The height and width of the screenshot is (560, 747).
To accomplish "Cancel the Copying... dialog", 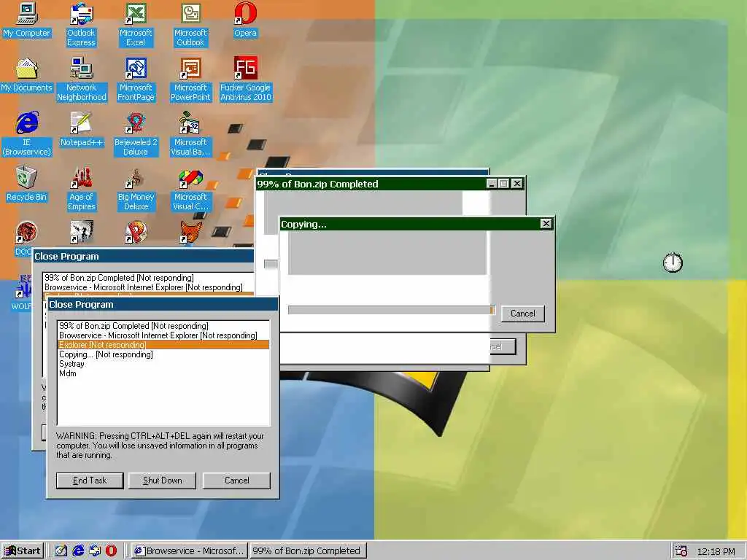I will [x=522, y=314].
